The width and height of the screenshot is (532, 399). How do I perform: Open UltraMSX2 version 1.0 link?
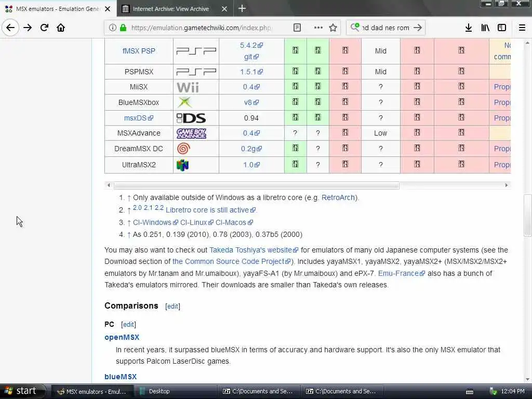251,165
